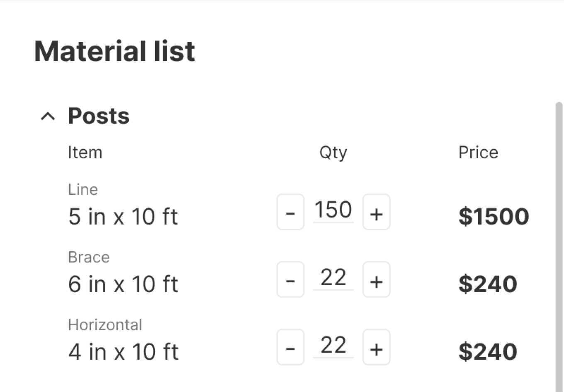Focus the Brace post quantity field
This screenshot has width=564, height=392.
tap(333, 278)
